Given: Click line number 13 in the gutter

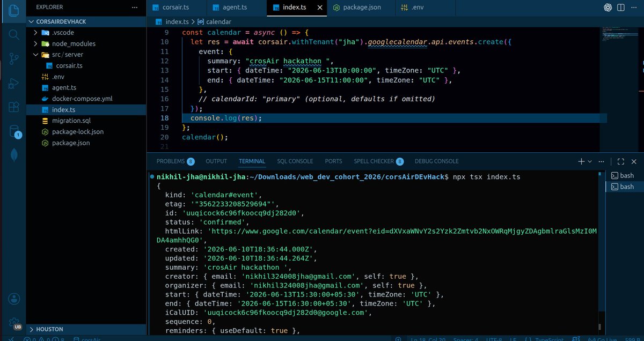Looking at the screenshot, I should pyautogui.click(x=164, y=70).
